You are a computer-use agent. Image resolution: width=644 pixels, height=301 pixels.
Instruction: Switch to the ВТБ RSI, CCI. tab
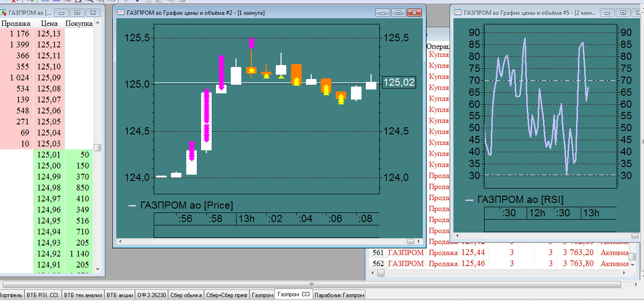click(43, 295)
